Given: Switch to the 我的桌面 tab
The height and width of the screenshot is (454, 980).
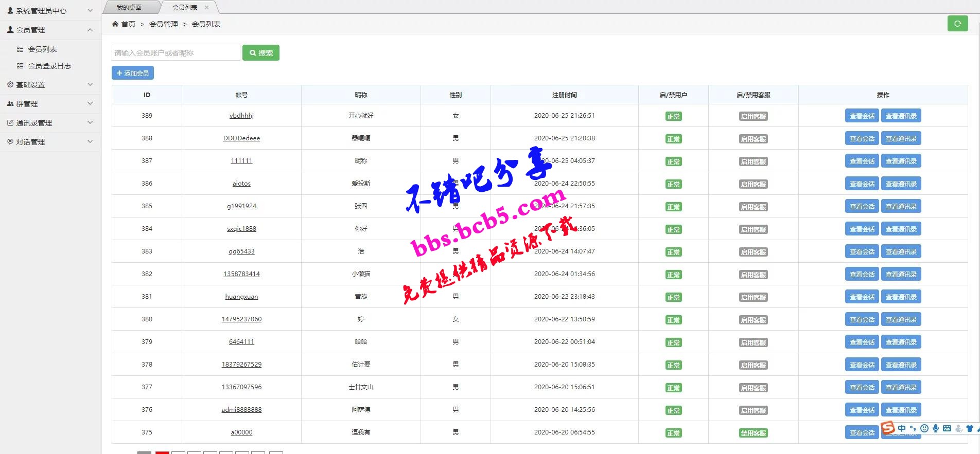Looking at the screenshot, I should pos(129,7).
